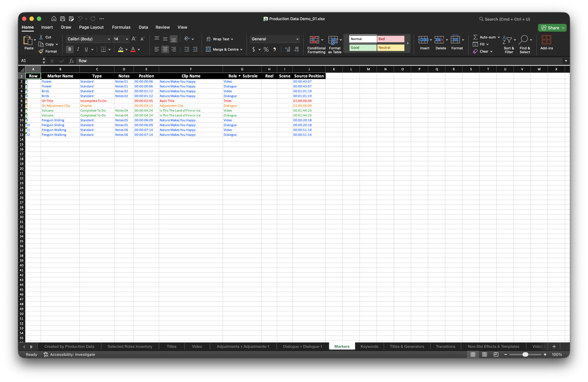
Task: Click the Search field in title bar
Action: [505, 19]
